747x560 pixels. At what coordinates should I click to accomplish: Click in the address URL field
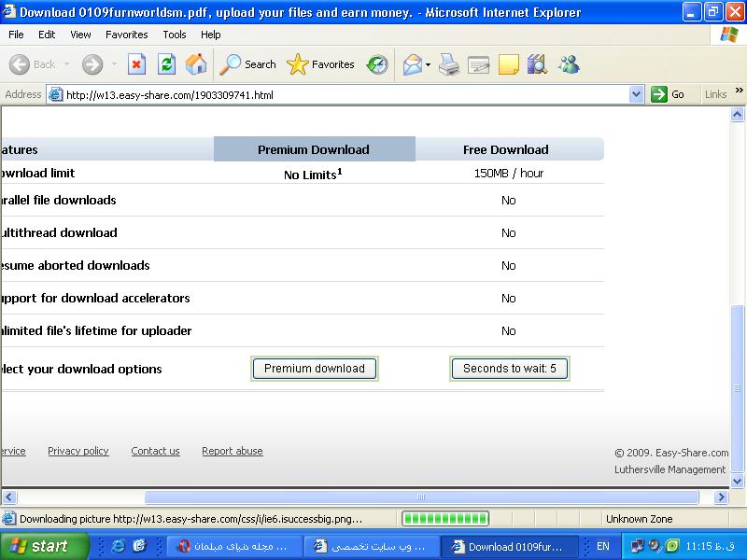tap(345, 94)
